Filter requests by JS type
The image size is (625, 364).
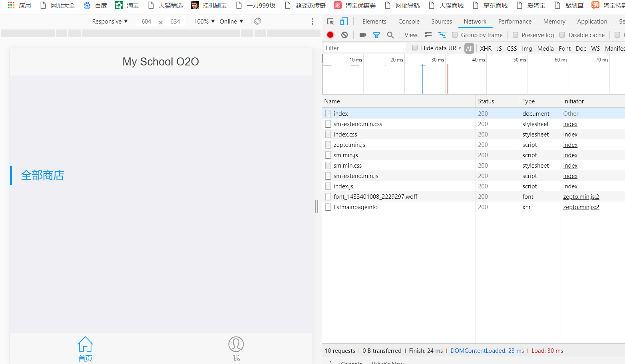click(499, 48)
